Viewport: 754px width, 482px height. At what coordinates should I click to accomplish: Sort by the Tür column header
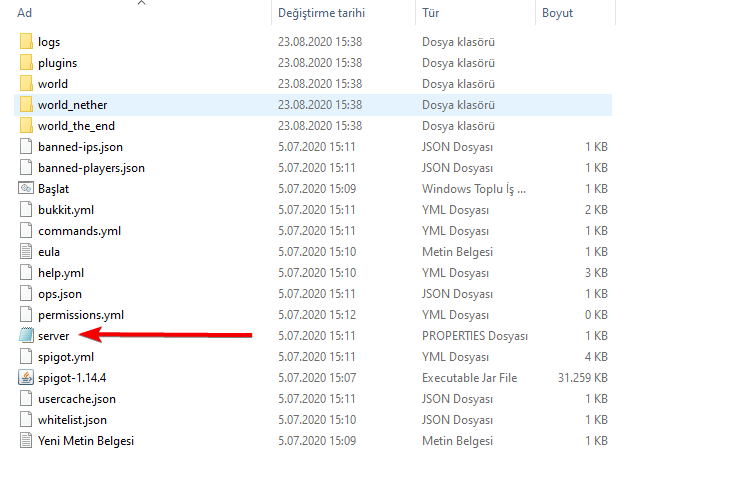point(430,13)
